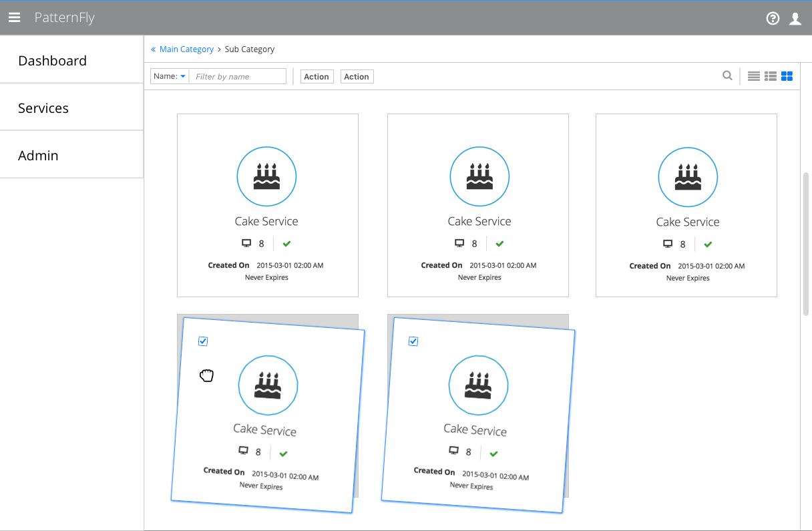Click the cake icon on middle top-row card

[x=479, y=177]
